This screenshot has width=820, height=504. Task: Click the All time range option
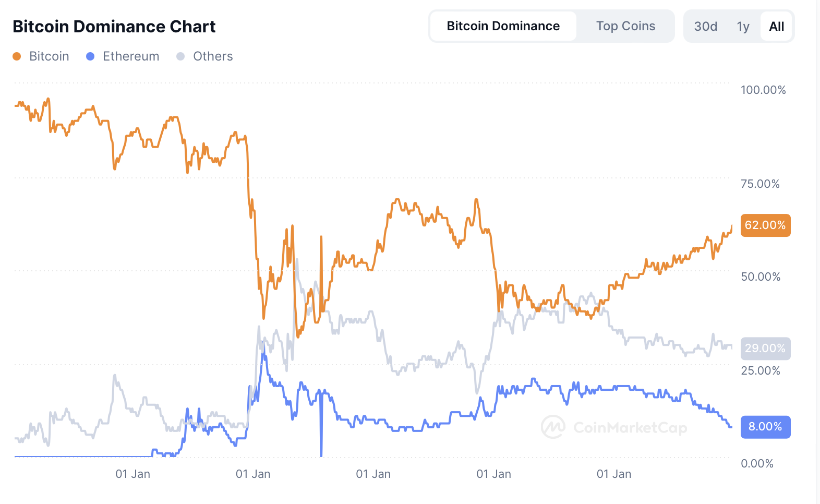point(776,26)
